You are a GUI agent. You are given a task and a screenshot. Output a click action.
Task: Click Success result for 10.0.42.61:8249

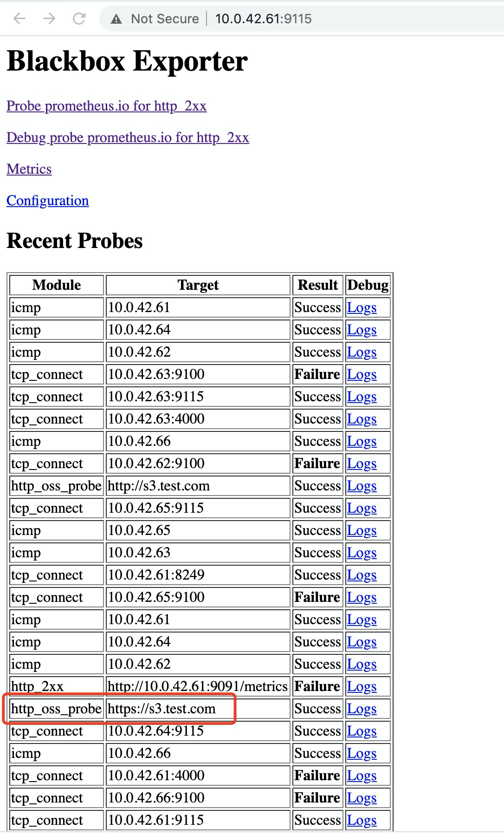318,575
